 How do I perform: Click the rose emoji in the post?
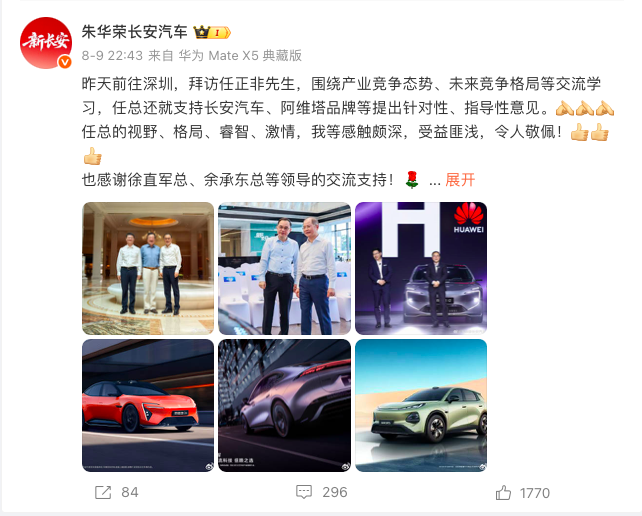[x=412, y=180]
